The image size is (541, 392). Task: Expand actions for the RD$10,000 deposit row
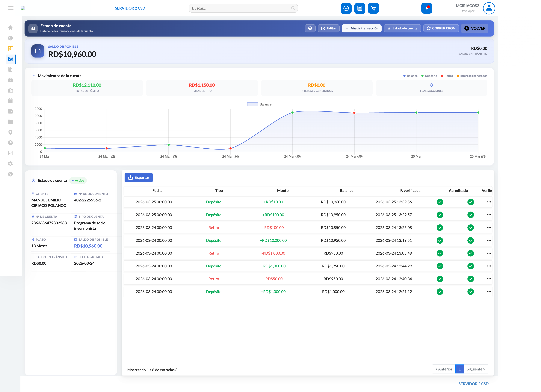click(489, 240)
